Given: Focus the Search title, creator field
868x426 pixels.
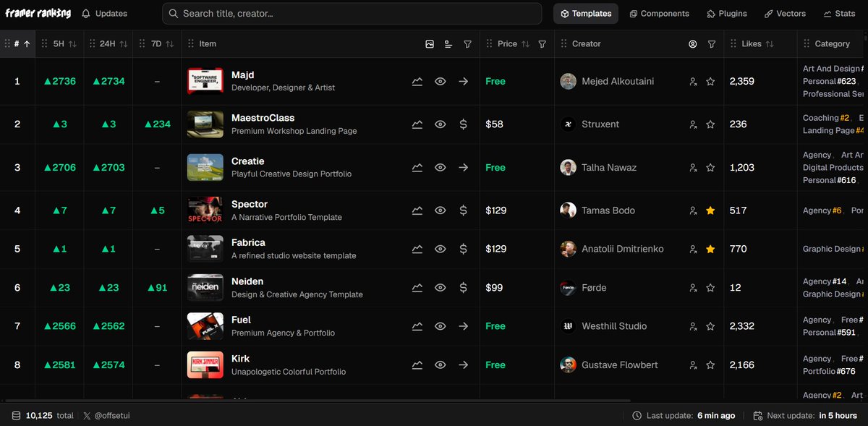Looking at the screenshot, I should [352, 14].
